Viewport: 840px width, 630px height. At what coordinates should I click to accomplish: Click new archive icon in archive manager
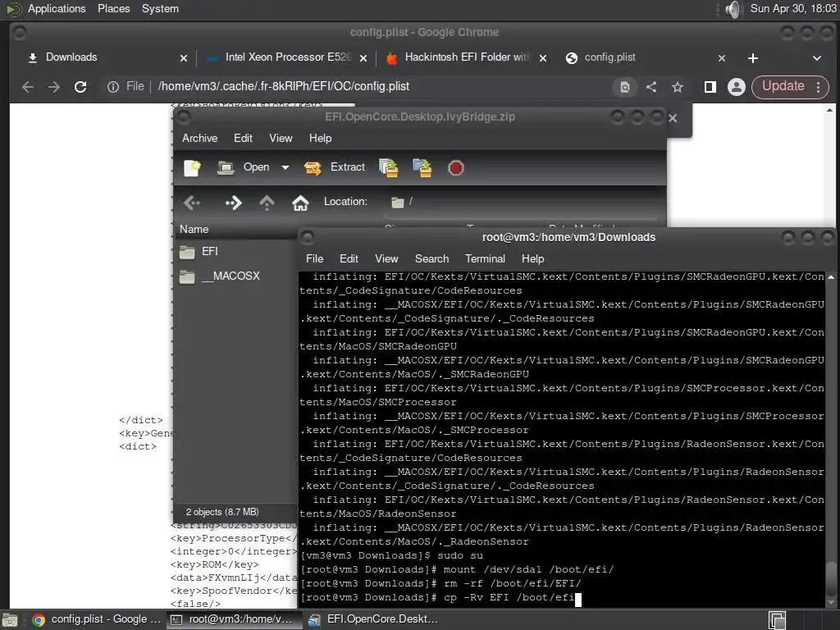coord(192,167)
